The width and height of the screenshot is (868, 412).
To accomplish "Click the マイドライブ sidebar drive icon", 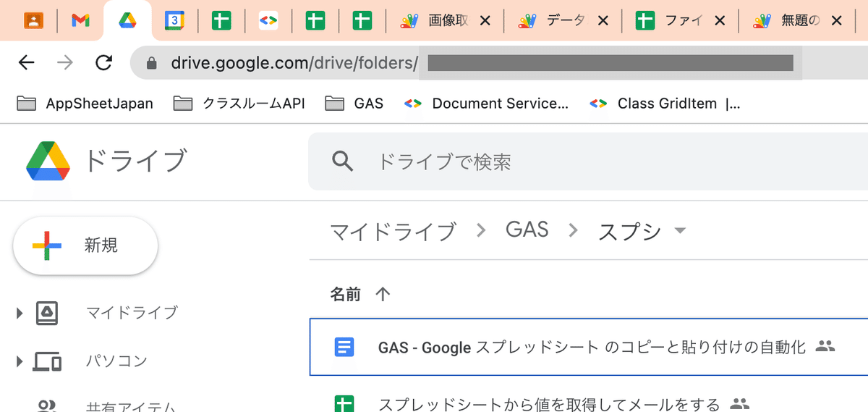I will coord(47,314).
